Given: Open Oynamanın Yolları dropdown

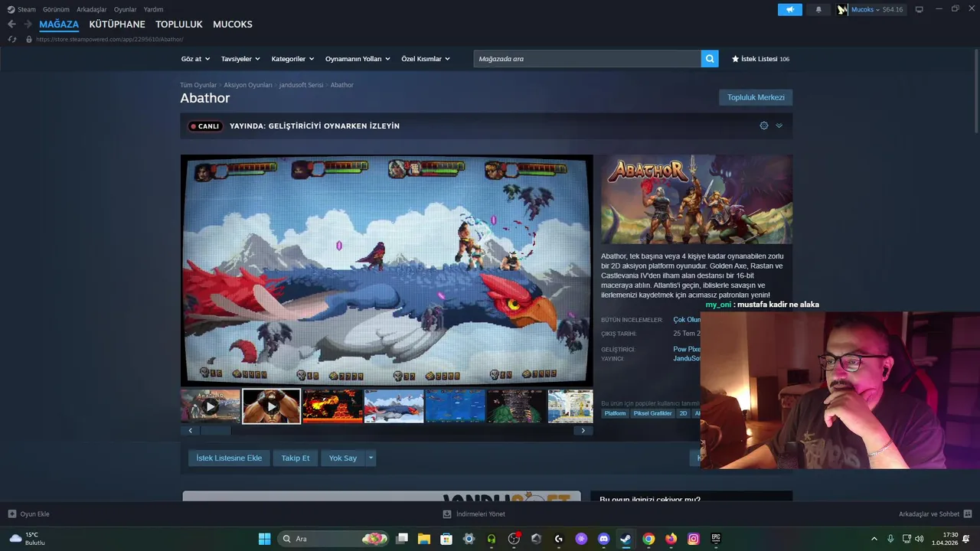Looking at the screenshot, I should [358, 59].
